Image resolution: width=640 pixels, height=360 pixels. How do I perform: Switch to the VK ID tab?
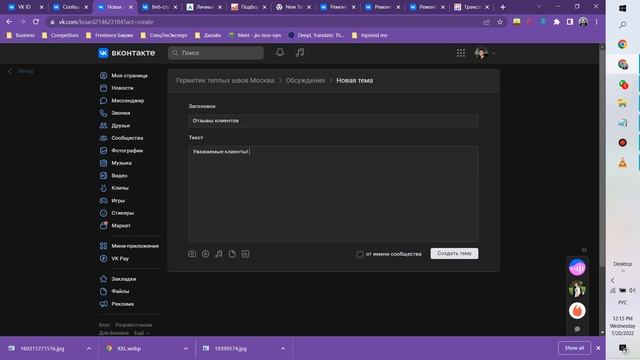pyautogui.click(x=24, y=7)
